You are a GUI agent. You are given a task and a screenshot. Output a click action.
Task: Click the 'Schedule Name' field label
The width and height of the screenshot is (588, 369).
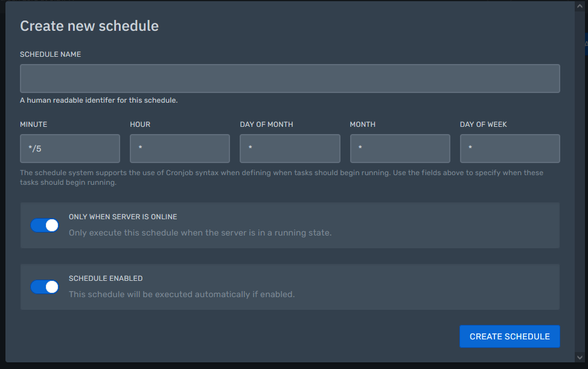(50, 54)
